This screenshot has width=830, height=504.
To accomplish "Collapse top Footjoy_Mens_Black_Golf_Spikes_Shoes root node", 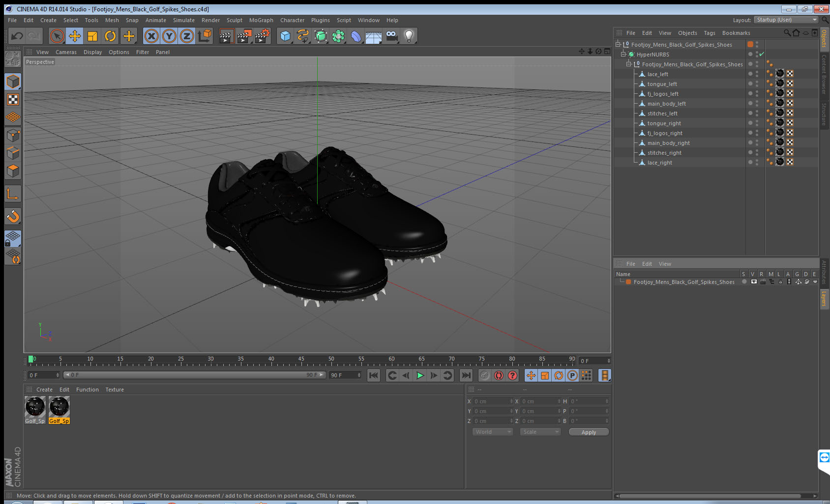I will click(x=618, y=44).
